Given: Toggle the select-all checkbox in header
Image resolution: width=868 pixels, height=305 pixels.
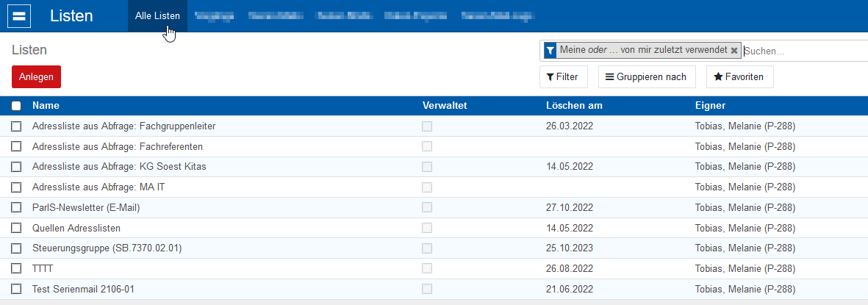Looking at the screenshot, I should pos(16,106).
